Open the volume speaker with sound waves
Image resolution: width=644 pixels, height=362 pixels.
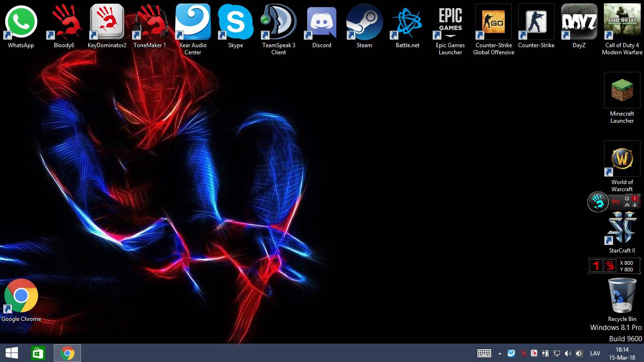(568, 353)
